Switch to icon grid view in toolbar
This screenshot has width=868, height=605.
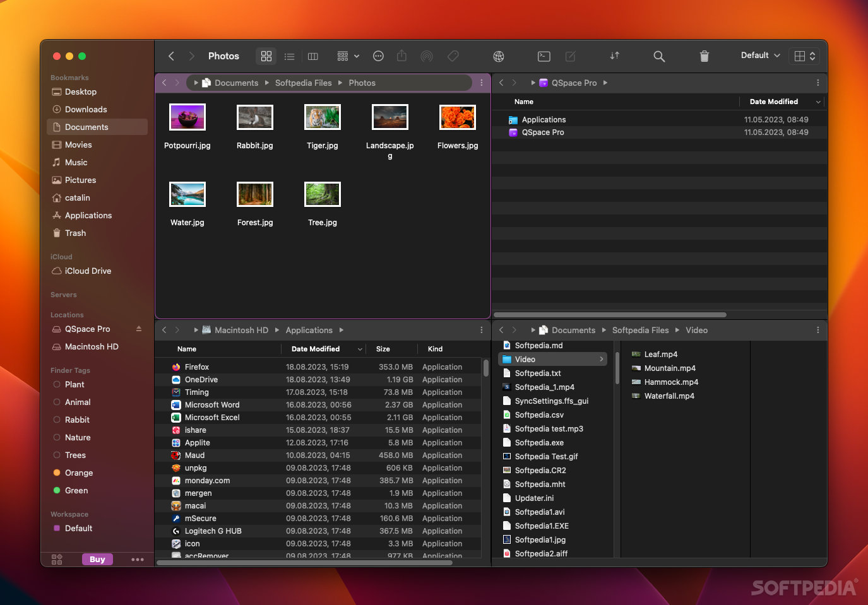266,56
